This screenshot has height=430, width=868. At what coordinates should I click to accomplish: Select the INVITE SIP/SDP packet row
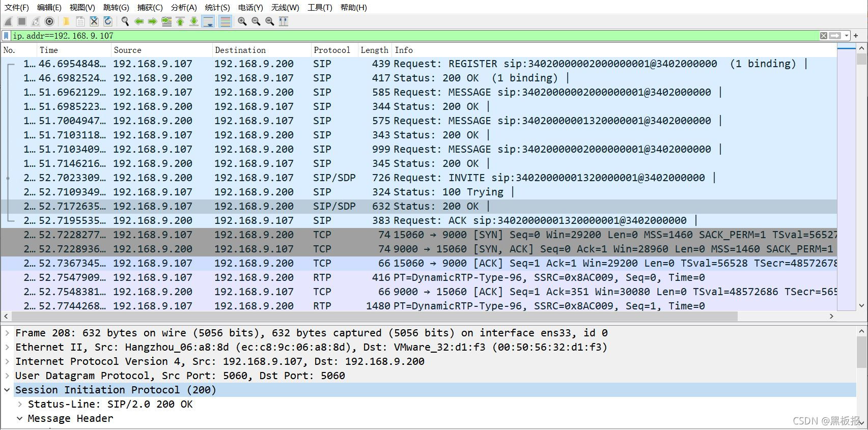click(418, 178)
